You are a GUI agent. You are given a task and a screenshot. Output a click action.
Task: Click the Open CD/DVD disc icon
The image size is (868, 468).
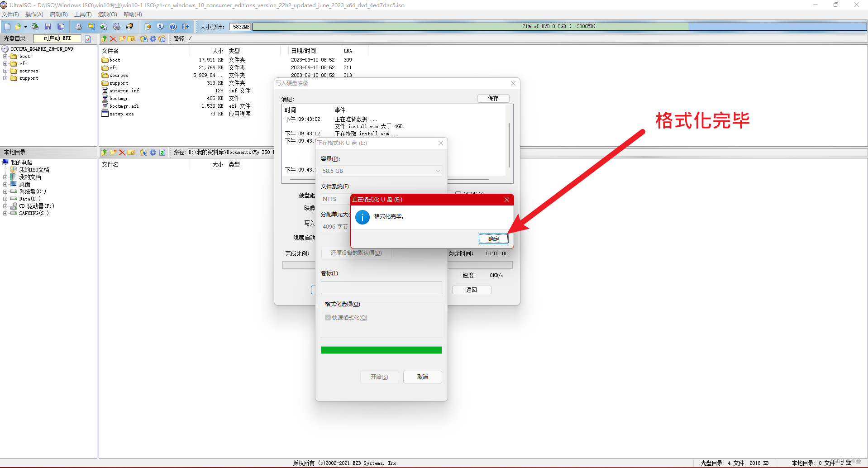pos(35,27)
